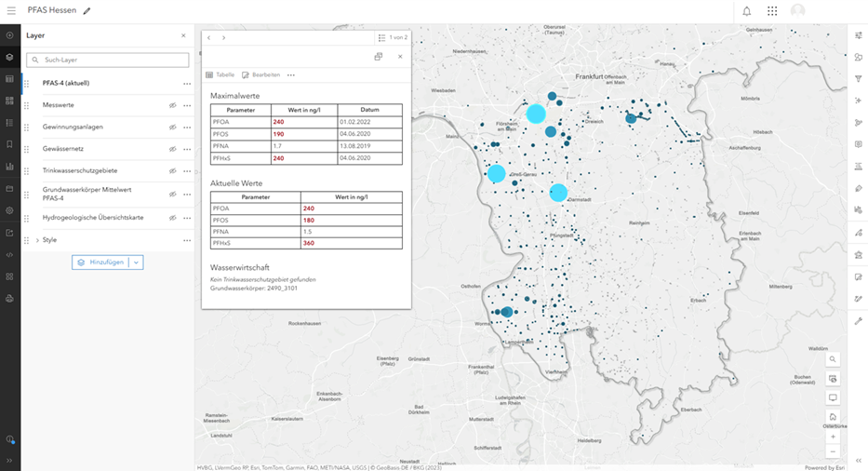Close the Layer panel

click(x=183, y=35)
